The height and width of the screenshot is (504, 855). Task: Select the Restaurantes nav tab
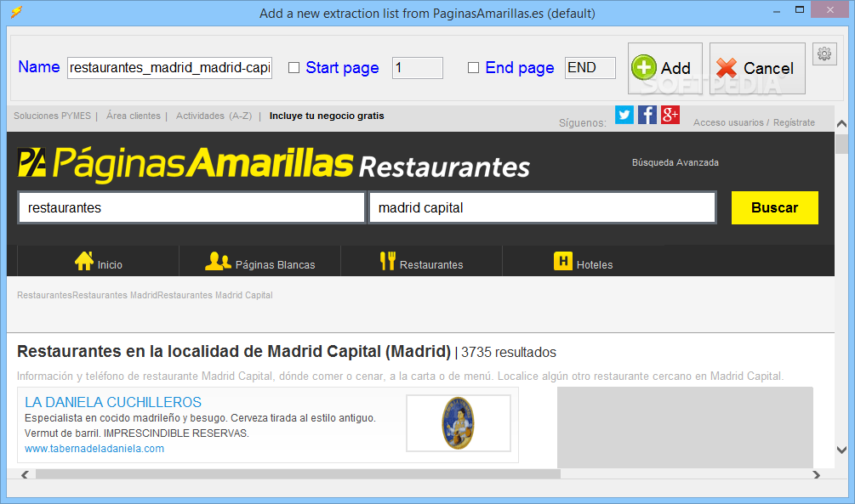point(421,261)
